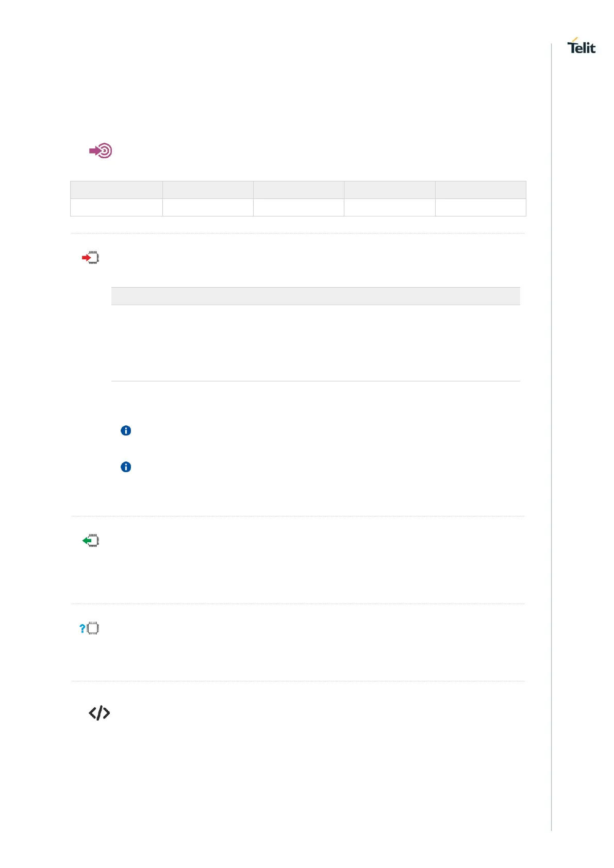Viewport: 614px width, 868px height.
Task: Click the upper blue info icon
Action: tap(126, 430)
